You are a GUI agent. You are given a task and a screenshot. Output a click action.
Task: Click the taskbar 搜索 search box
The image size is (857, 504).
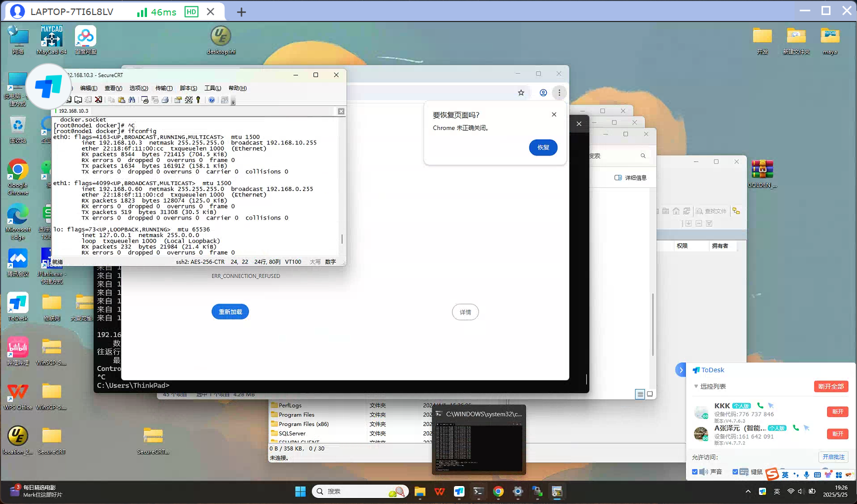pyautogui.click(x=360, y=491)
